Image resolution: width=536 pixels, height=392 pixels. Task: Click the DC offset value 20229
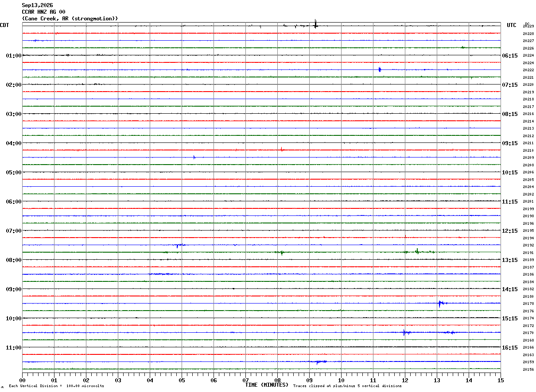[x=528, y=27]
